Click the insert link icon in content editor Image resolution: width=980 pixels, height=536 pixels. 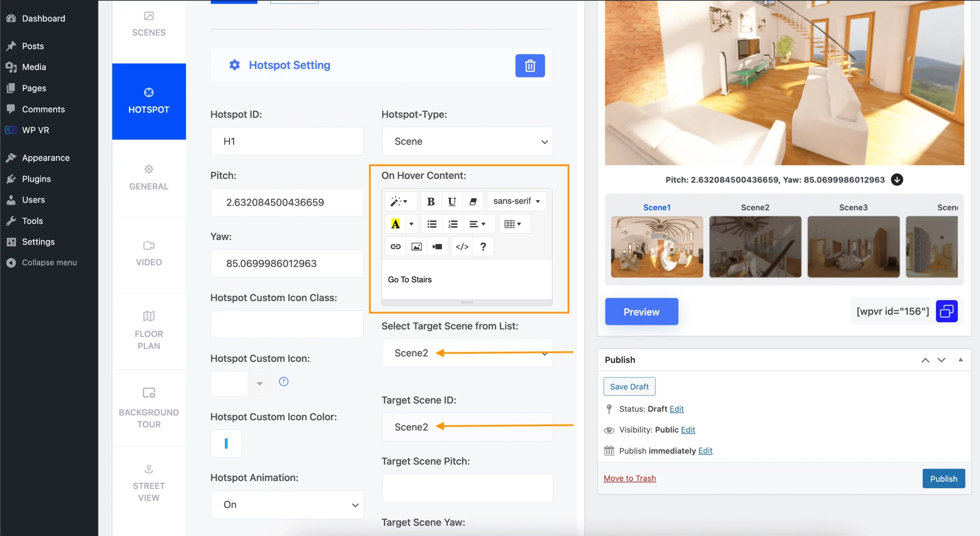point(395,246)
